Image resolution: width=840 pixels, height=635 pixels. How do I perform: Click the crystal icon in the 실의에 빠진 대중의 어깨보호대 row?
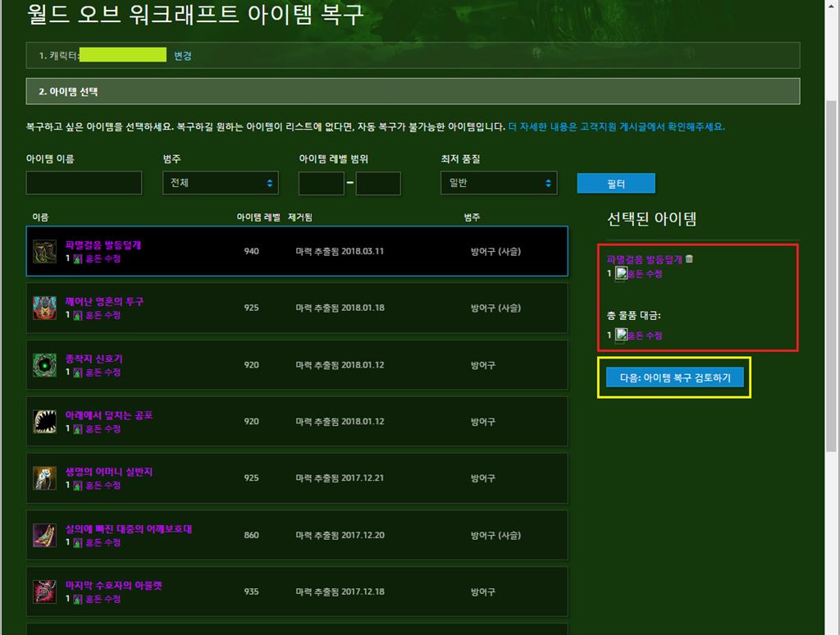click(78, 543)
